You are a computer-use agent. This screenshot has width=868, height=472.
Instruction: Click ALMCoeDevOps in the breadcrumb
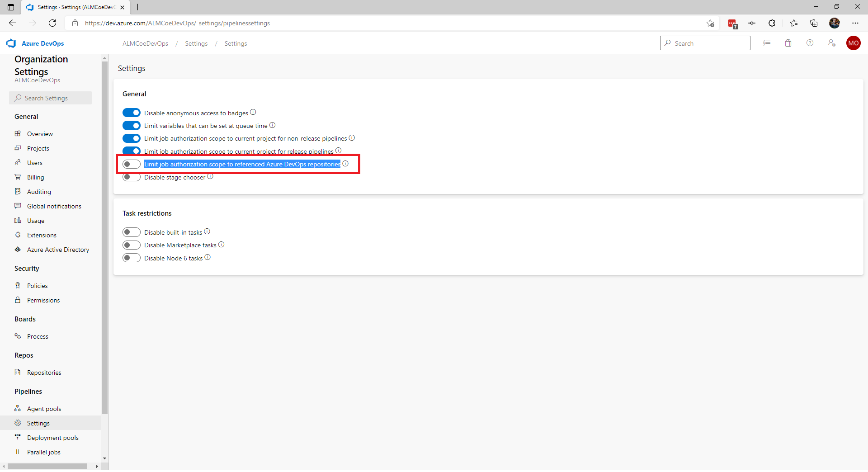[x=145, y=43]
